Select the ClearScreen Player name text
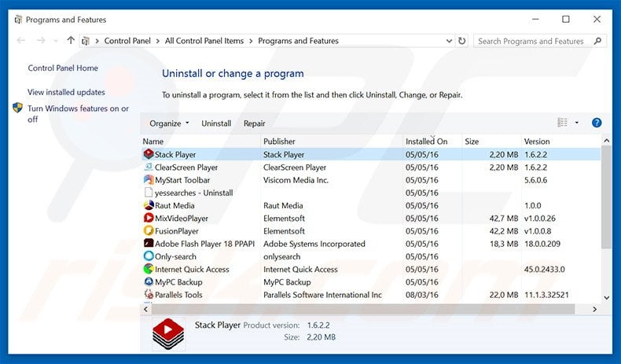Viewport: 621px width, 364px height. click(x=186, y=167)
